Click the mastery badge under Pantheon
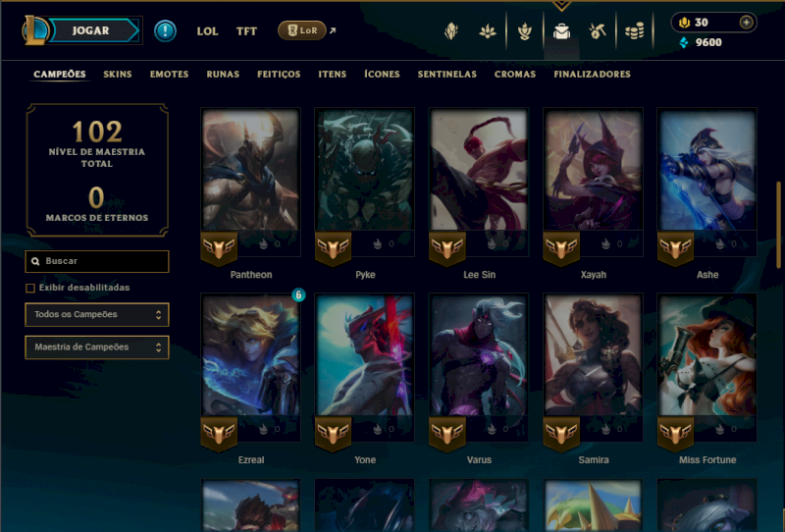 tap(219, 248)
